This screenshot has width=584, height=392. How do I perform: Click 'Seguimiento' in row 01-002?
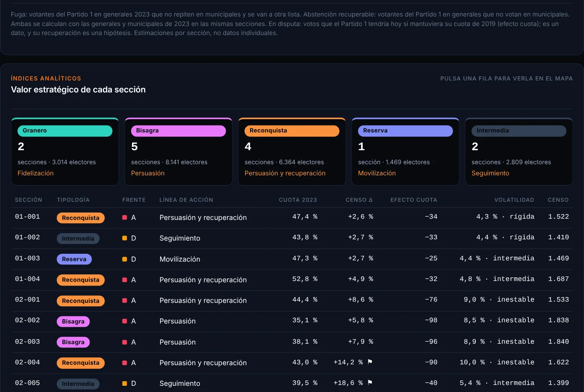click(180, 238)
